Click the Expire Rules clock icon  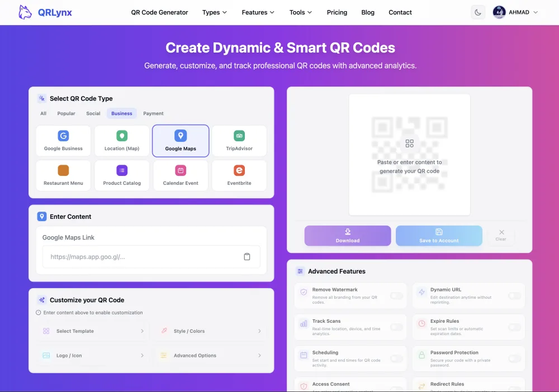click(x=421, y=324)
